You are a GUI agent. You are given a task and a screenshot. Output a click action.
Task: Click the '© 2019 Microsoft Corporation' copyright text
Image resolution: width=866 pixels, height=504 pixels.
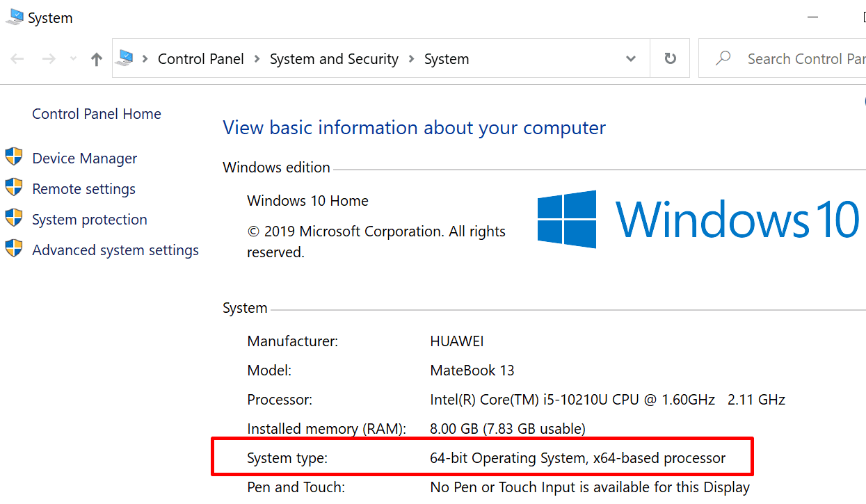coord(376,242)
